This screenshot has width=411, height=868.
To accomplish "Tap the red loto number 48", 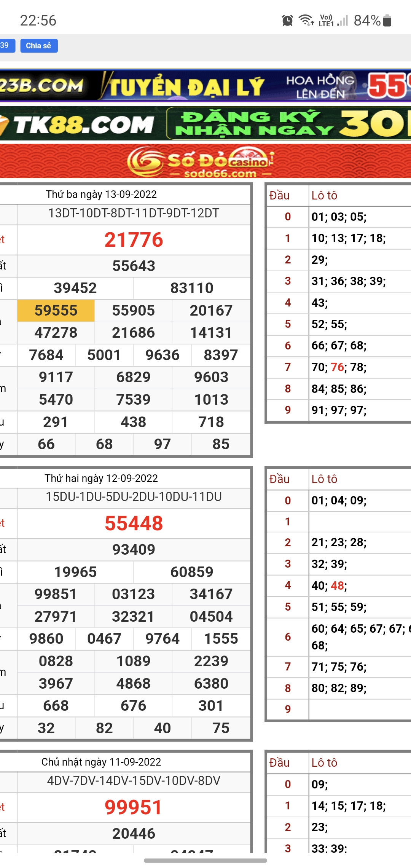I will (337, 586).
